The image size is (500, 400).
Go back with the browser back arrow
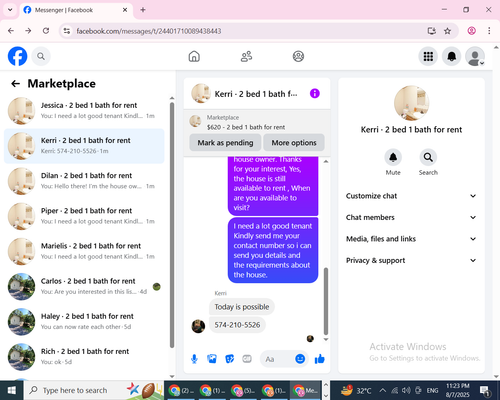pos(11,31)
